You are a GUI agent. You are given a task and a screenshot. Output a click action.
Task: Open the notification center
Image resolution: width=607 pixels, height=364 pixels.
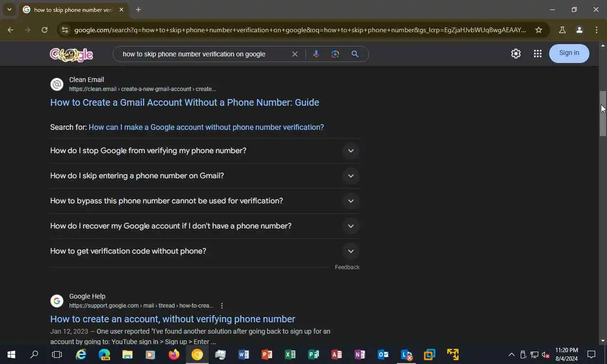[x=591, y=355]
